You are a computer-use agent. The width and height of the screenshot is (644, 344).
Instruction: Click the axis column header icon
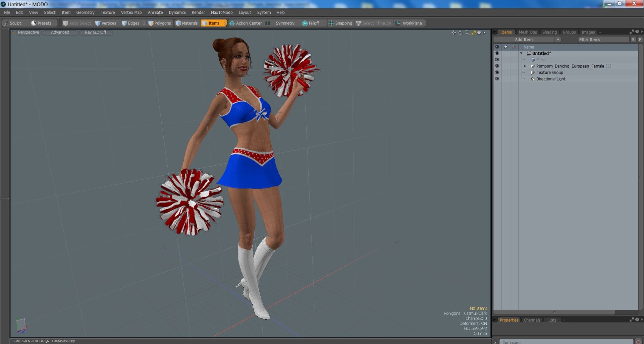click(514, 47)
